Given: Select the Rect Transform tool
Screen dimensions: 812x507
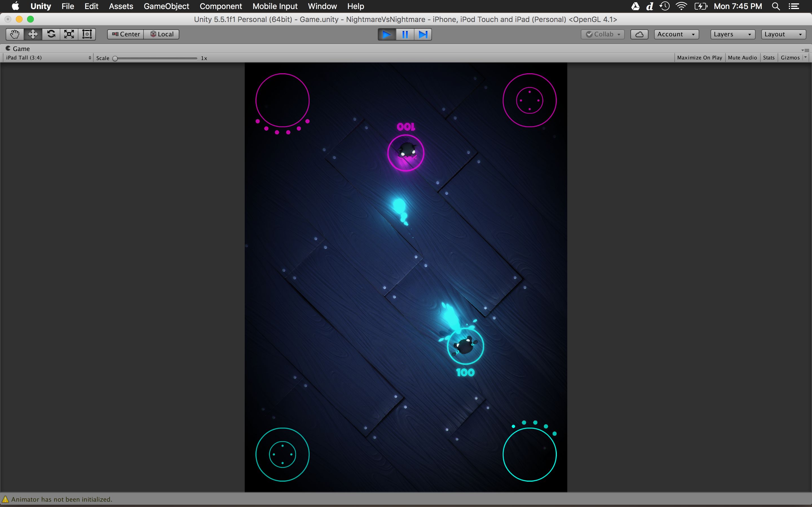Looking at the screenshot, I should coord(87,34).
